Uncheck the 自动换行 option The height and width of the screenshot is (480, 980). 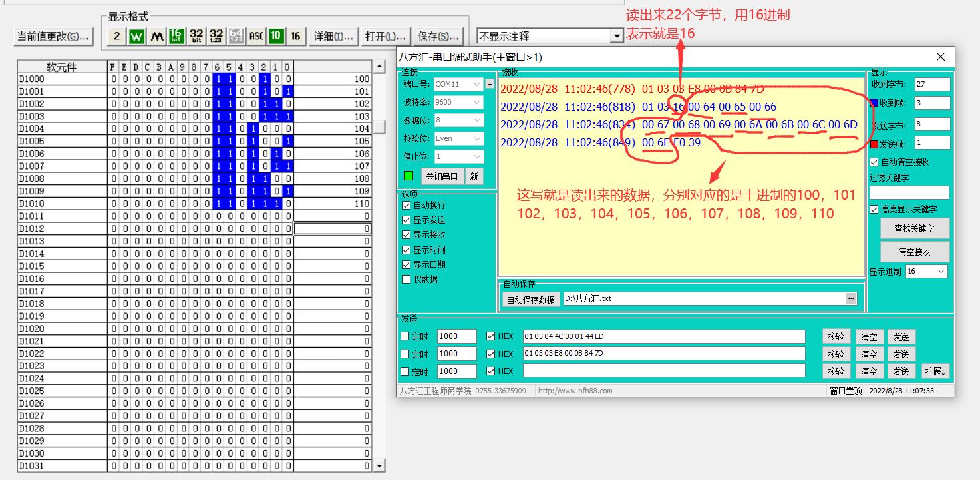(x=407, y=206)
